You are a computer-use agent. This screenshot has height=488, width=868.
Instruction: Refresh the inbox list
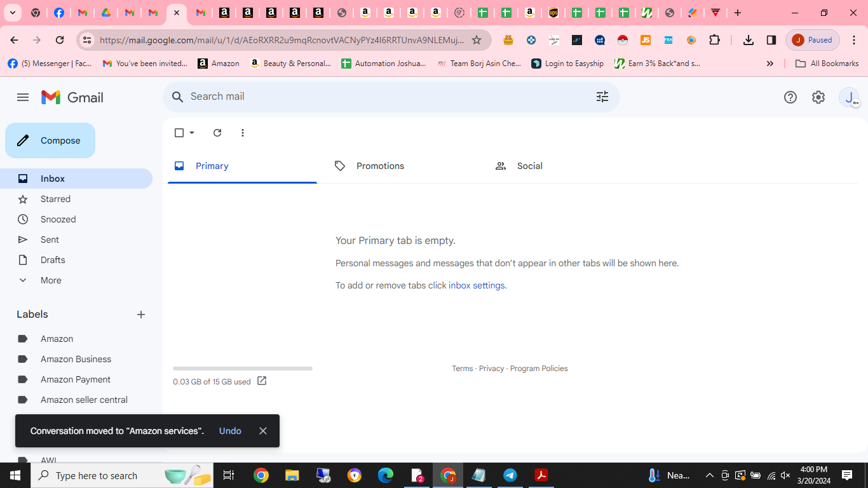[x=217, y=133]
